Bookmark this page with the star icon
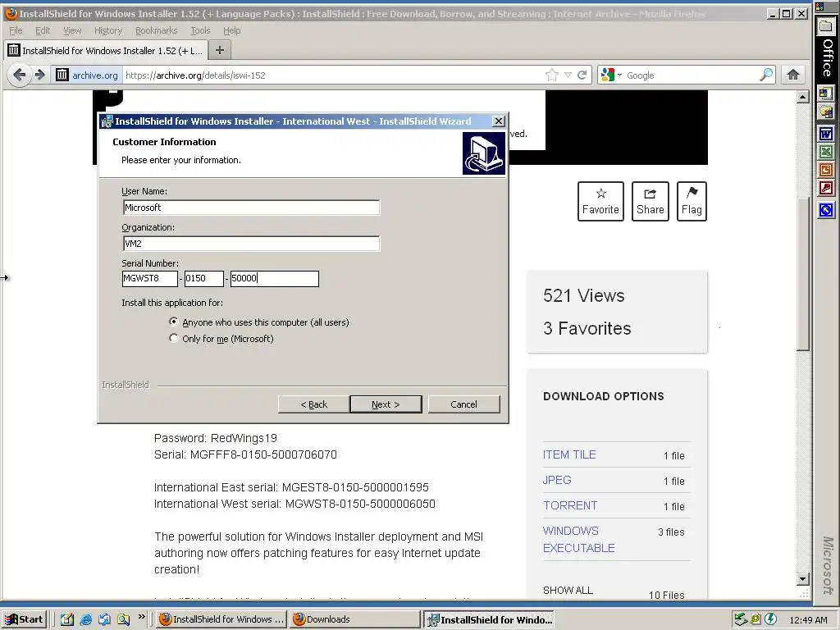 coord(552,75)
